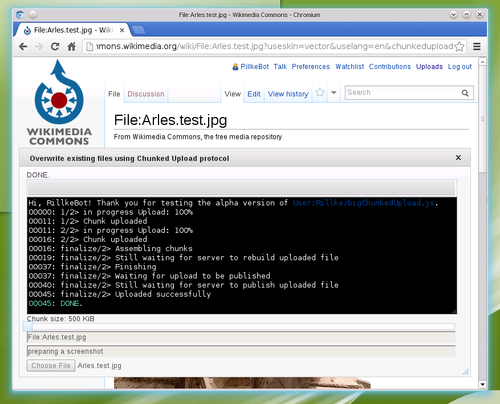Click the 'Finishing' log line

click(92, 267)
